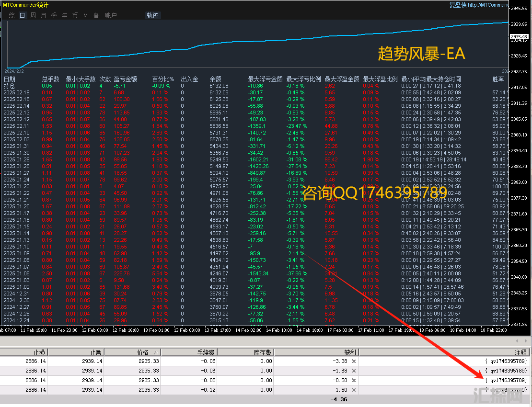Open the 周 weekly statistics tab

(33, 15)
